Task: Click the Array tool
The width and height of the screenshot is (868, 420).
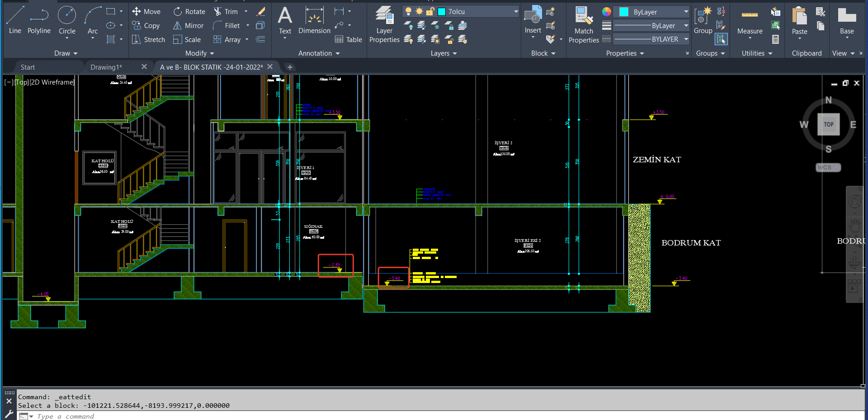Action: (227, 40)
